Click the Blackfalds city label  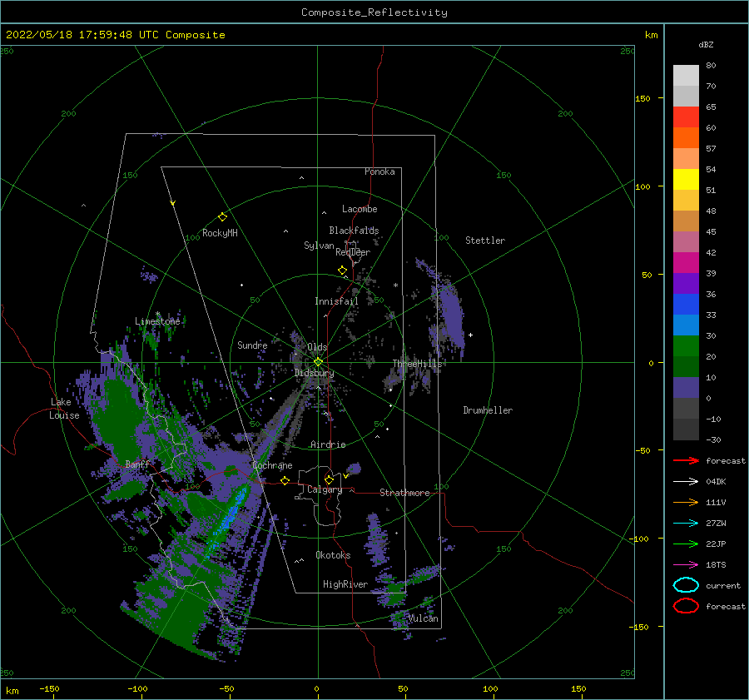click(x=354, y=231)
